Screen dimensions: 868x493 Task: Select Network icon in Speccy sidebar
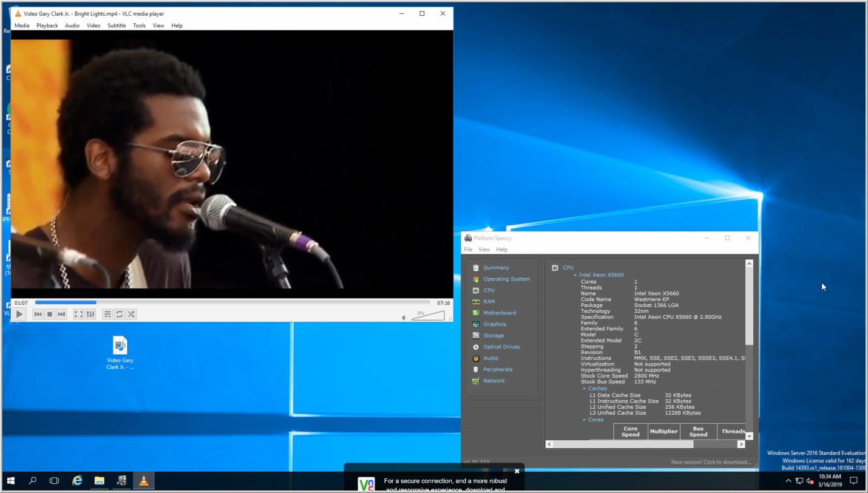click(476, 381)
